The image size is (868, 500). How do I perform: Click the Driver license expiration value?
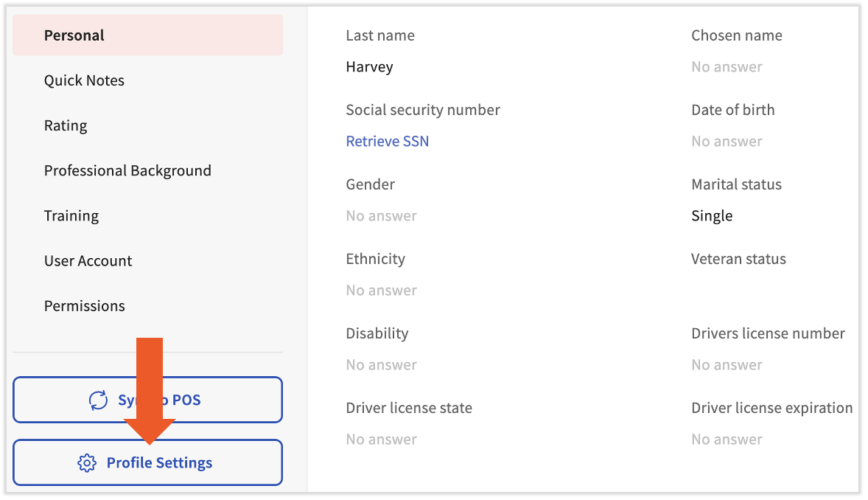pos(727,439)
